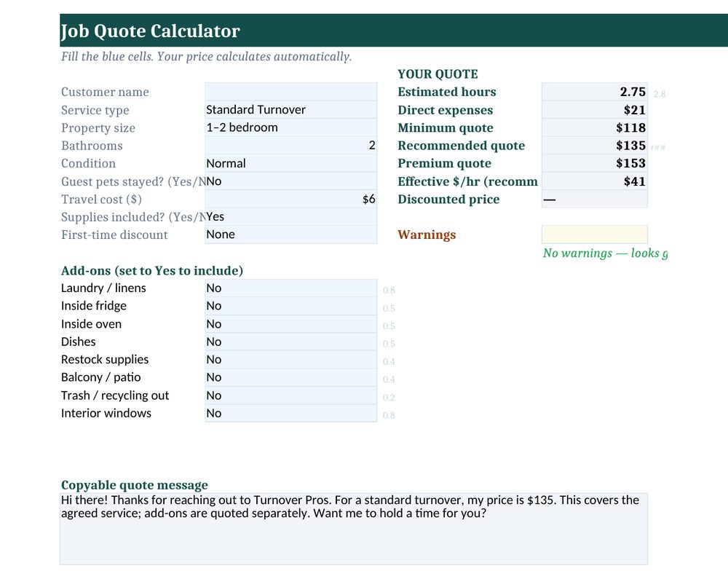Select the Service type cell showing Standard Turnover
The height and width of the screenshot is (579, 728).
pyautogui.click(x=290, y=109)
